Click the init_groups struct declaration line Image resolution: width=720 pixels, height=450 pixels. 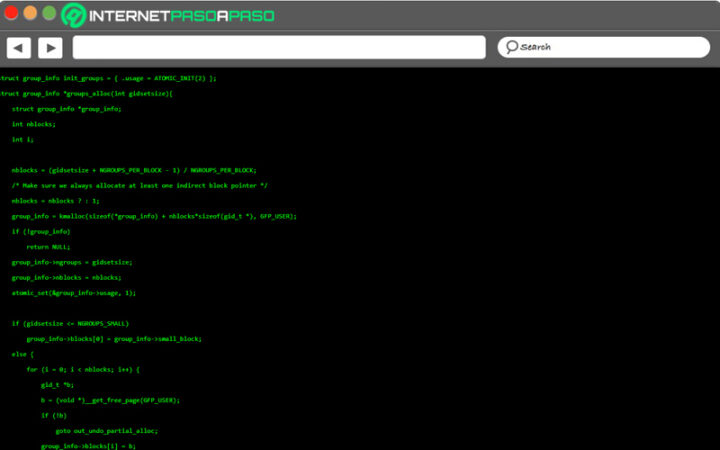[108, 78]
